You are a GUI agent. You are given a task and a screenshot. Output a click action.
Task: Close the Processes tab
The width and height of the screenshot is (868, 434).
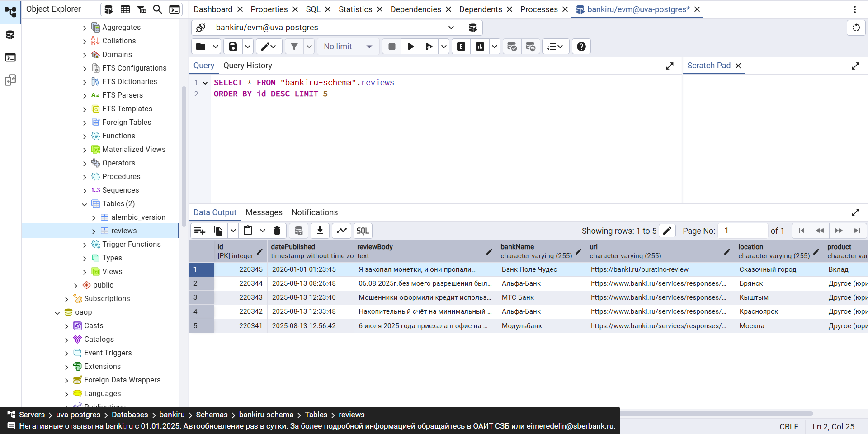pos(565,9)
